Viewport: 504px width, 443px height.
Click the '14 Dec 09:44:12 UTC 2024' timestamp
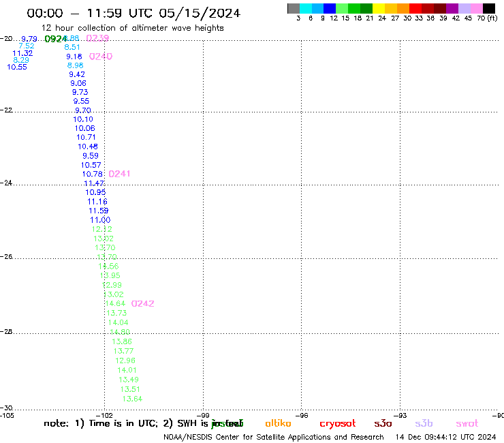pos(446,438)
